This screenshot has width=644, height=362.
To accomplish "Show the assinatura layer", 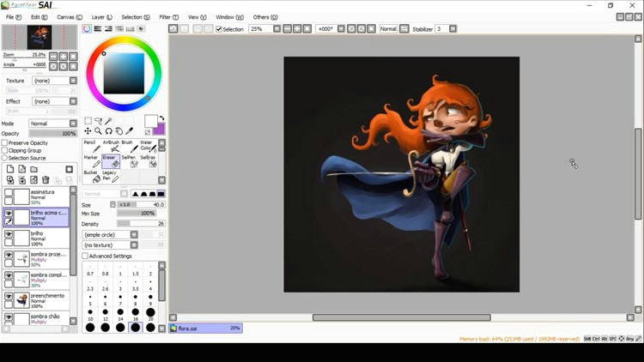I will 9,192.
